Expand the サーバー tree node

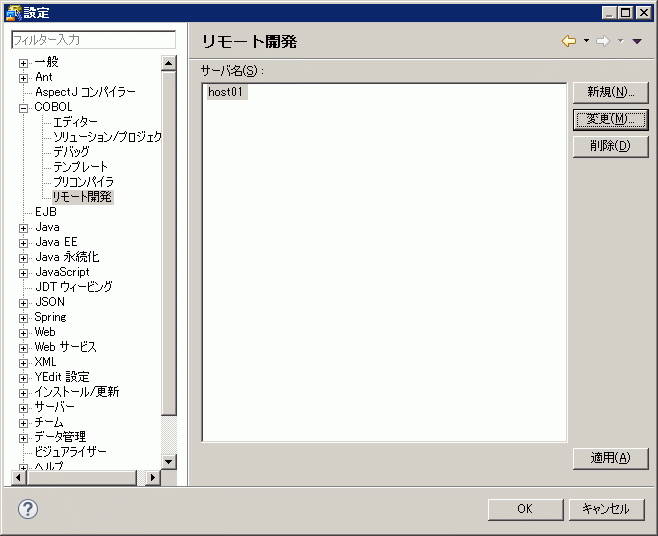(24, 408)
